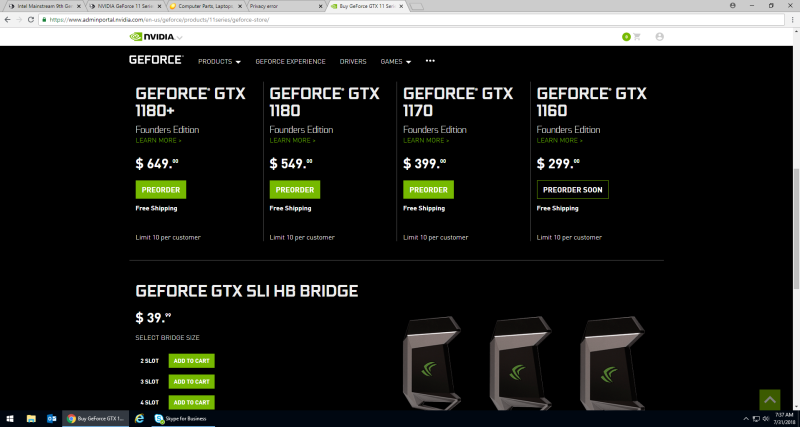Click the green back-to-top arrow button

coord(770,399)
